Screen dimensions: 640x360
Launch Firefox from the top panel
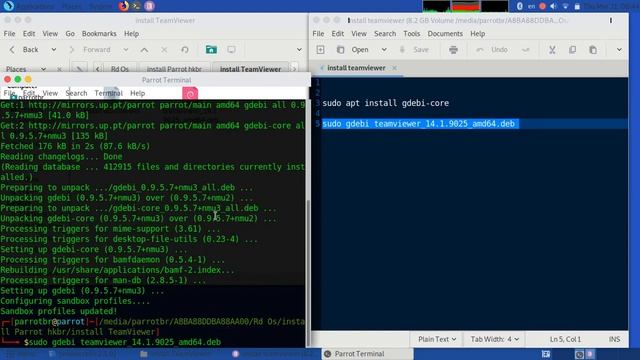click(x=123, y=6)
